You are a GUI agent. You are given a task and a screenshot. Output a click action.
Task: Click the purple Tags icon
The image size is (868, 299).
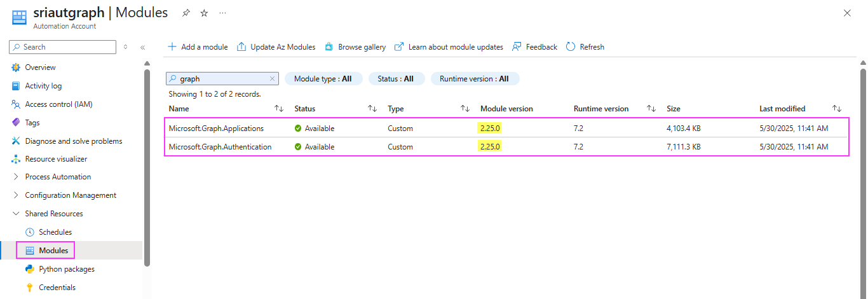16,123
